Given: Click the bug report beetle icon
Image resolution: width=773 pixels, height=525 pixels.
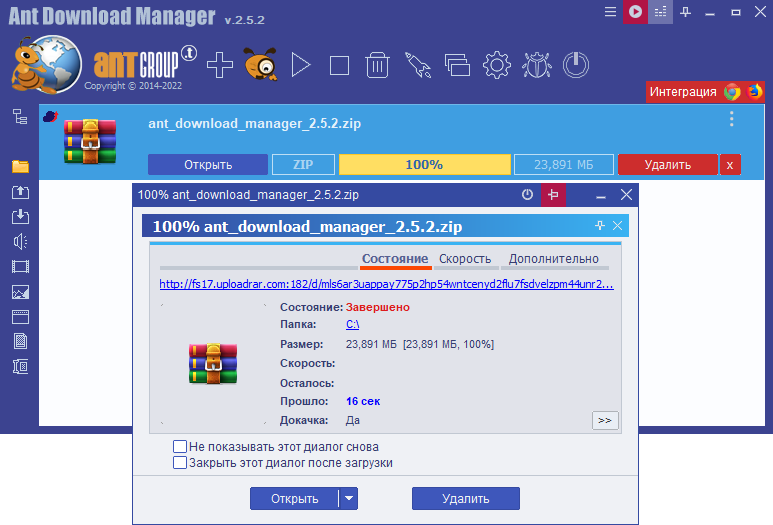Looking at the screenshot, I should point(536,65).
